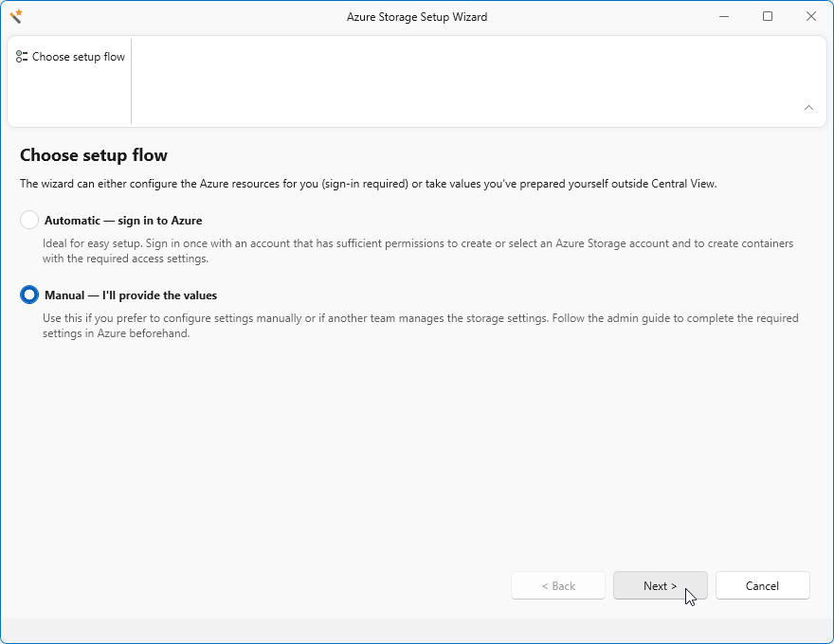Viewport: 834px width, 644px height.
Task: Open the Choose setup flow step
Action: tap(70, 57)
